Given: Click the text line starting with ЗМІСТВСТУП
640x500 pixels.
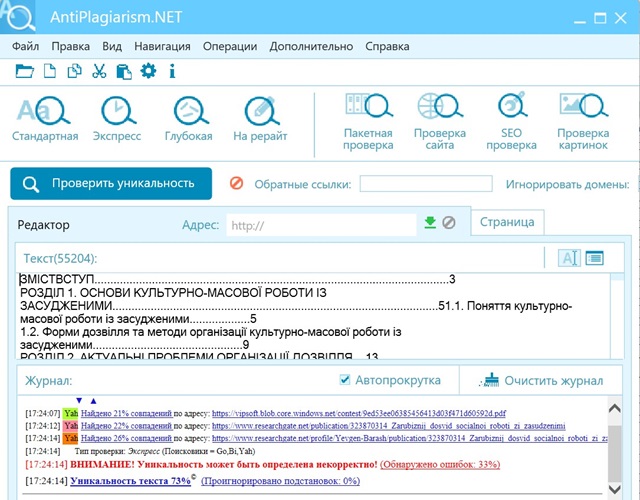Looking at the screenshot, I should tap(238, 279).
